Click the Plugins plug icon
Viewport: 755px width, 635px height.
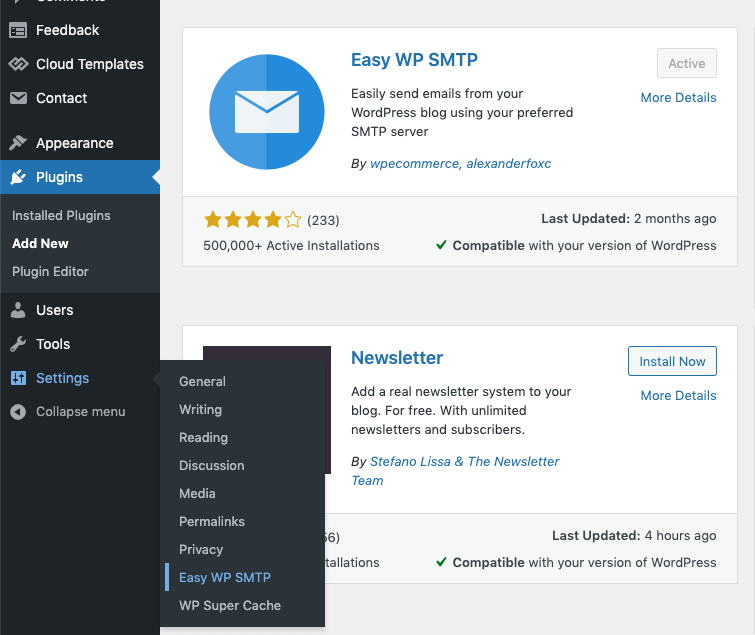pyautogui.click(x=18, y=177)
